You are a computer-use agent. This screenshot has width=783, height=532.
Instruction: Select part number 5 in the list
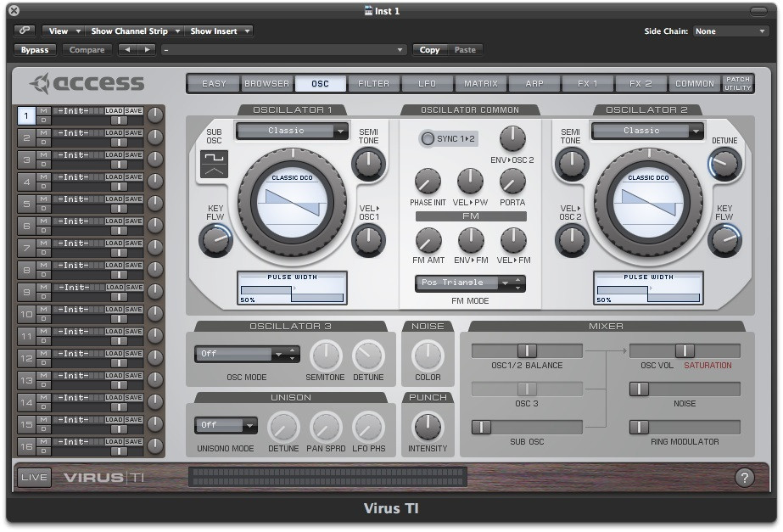coord(26,204)
